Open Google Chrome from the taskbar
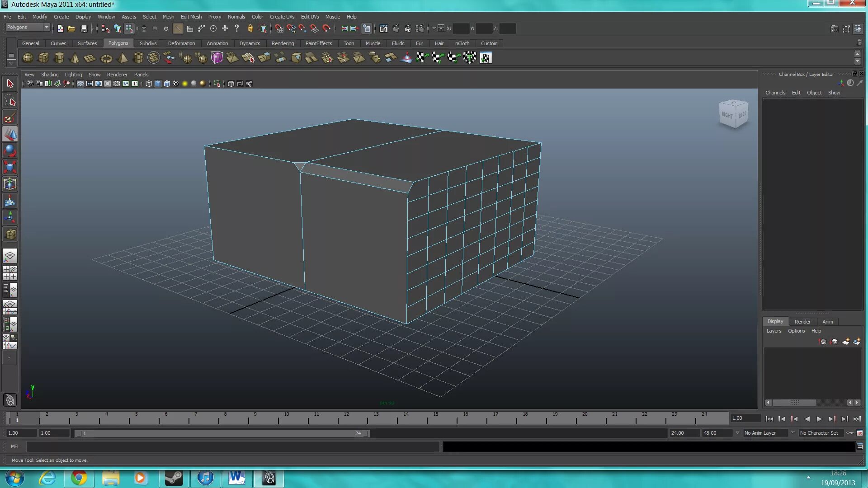The image size is (868, 488). coord(79,478)
